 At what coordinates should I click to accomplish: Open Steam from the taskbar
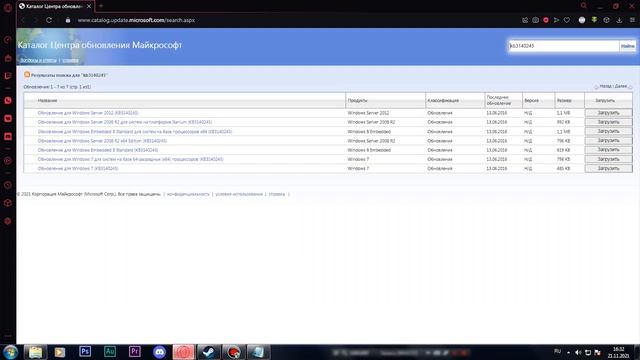coord(209,352)
